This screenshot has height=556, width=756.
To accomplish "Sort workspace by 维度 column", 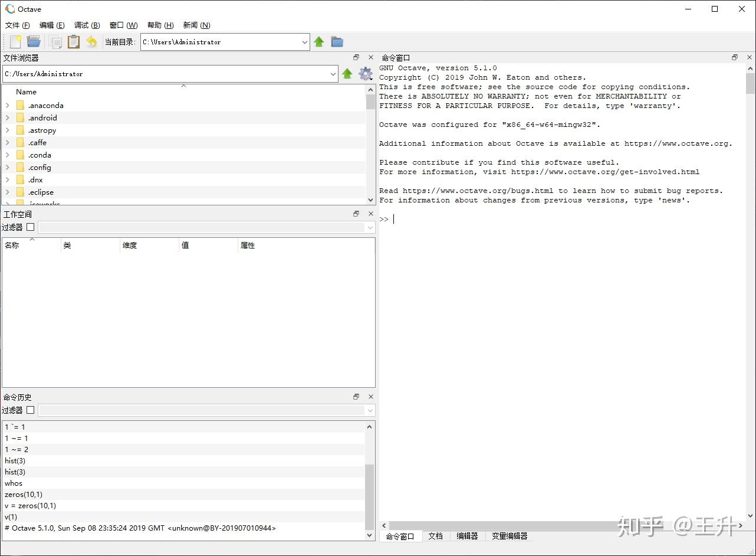I will click(x=150, y=245).
